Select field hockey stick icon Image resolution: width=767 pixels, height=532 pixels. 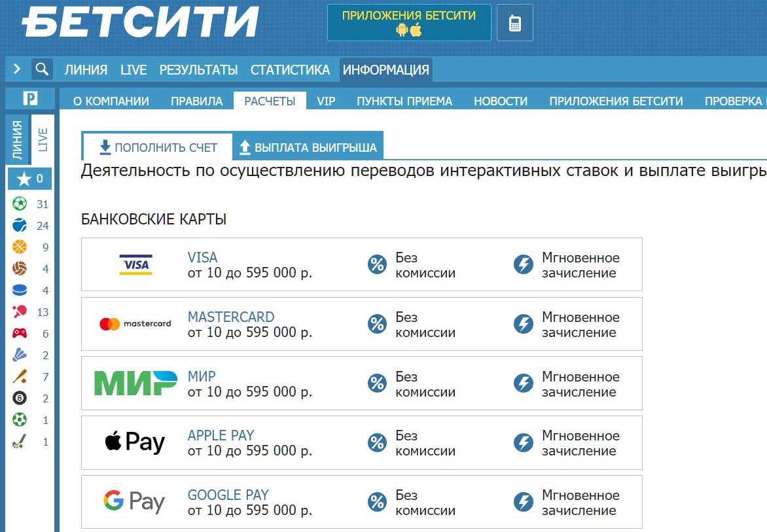(20, 442)
